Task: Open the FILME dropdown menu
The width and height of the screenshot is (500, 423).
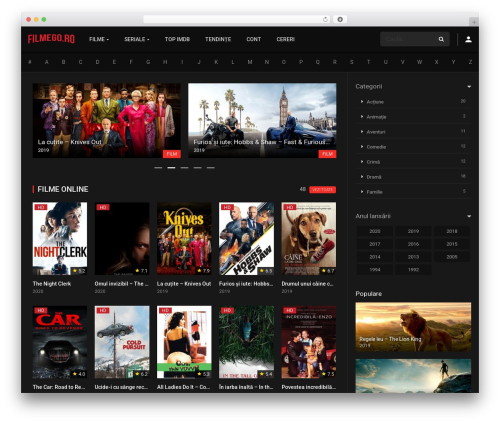Action: click(99, 39)
